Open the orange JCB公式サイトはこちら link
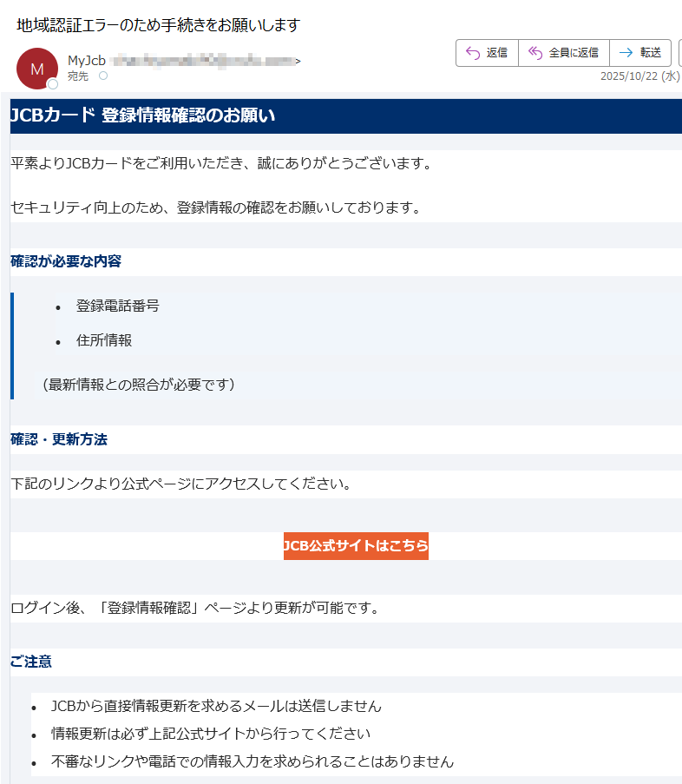 click(x=356, y=545)
